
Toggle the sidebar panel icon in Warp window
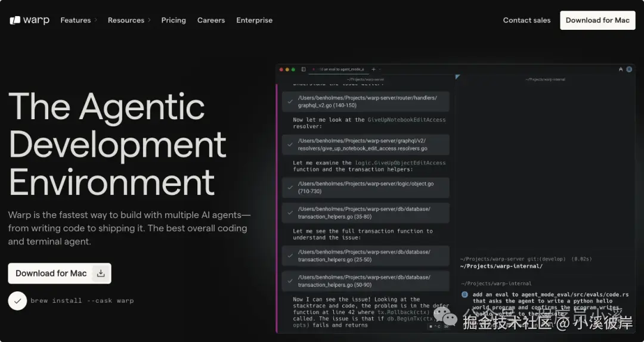point(304,69)
